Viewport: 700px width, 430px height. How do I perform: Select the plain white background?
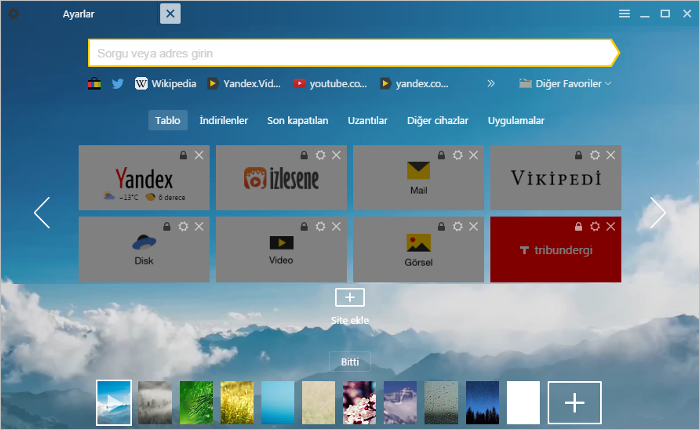[x=523, y=402]
